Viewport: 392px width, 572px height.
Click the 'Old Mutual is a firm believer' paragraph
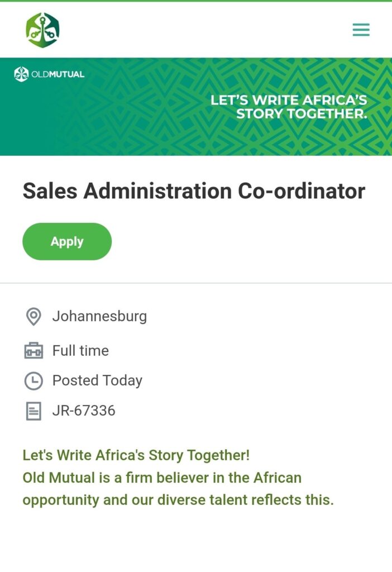(x=178, y=489)
